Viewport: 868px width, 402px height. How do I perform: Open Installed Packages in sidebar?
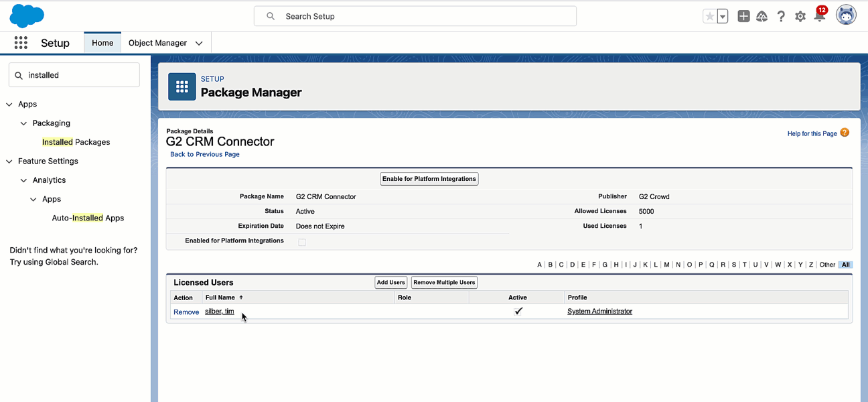coord(76,142)
